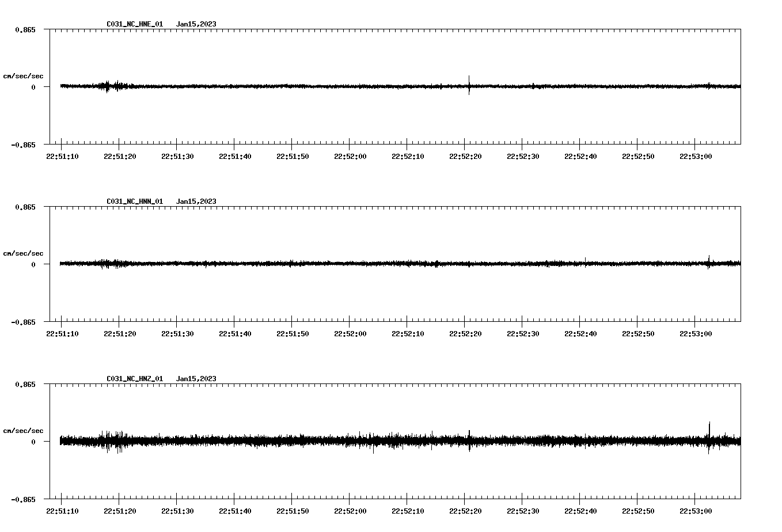Select the 22:51:10 time label on top axis

click(63, 155)
